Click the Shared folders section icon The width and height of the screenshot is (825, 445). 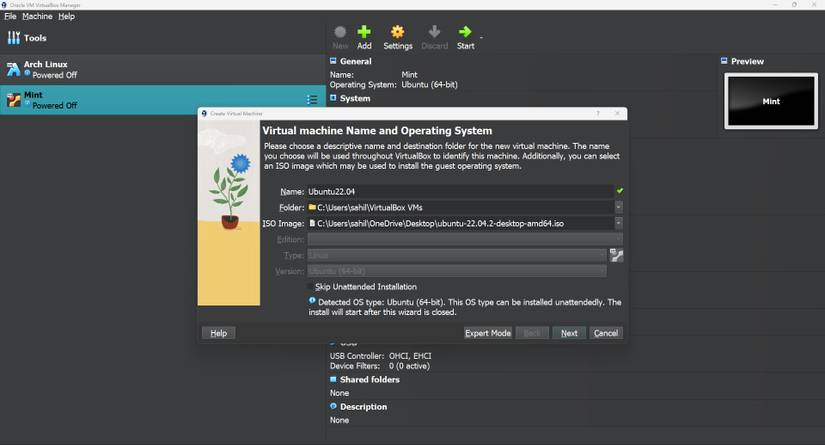333,379
